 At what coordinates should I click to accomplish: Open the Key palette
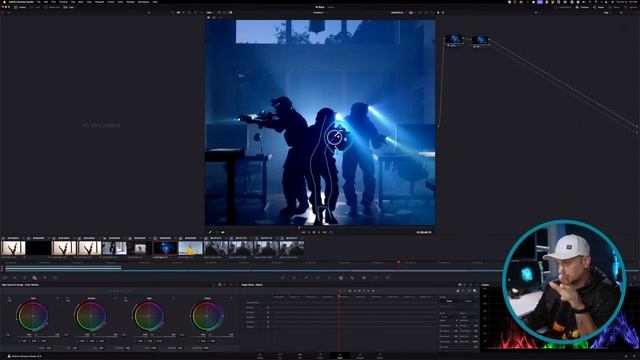tap(364, 278)
